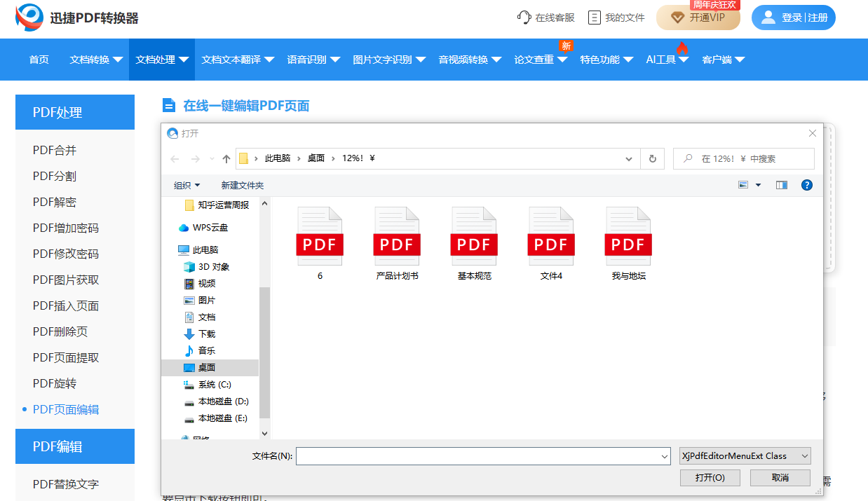Select the 基本规范 PDF file
Viewport: 868px width, 501px height.
(474, 243)
